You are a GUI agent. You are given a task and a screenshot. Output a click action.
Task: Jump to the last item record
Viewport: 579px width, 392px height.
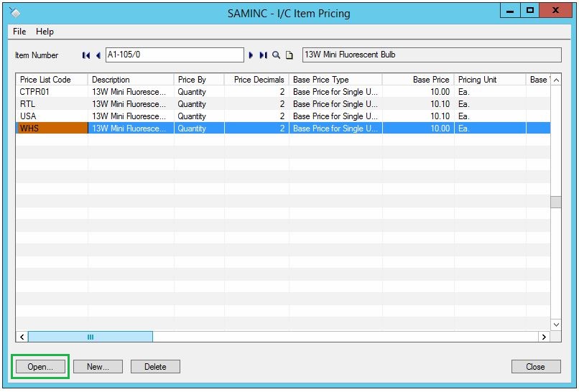coord(263,55)
